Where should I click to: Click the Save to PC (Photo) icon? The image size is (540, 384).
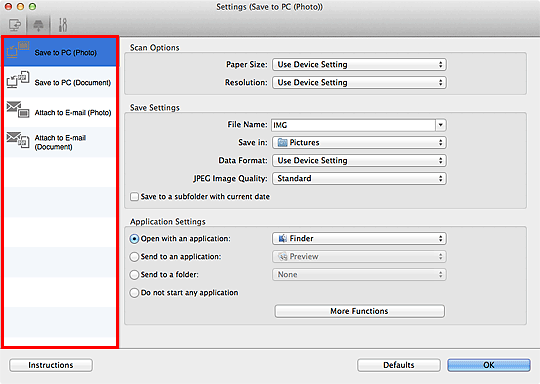pos(18,50)
